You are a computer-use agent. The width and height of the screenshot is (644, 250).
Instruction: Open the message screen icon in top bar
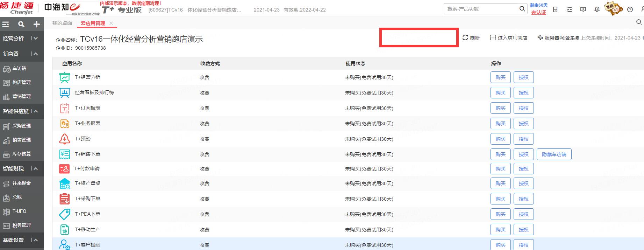[583, 9]
